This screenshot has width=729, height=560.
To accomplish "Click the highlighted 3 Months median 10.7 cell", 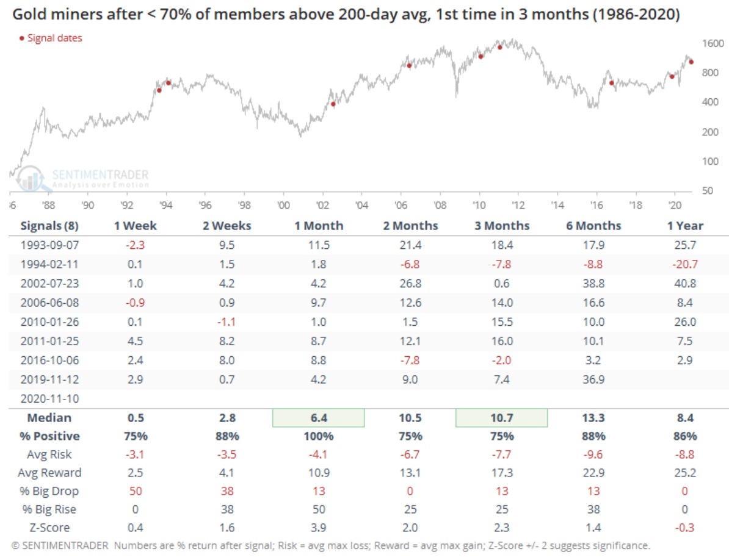I will point(501,418).
